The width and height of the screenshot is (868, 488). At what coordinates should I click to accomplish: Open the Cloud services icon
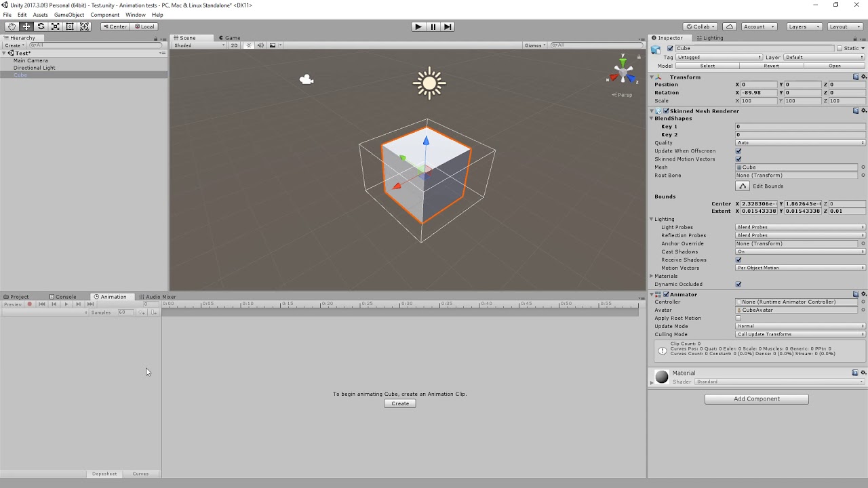pos(729,26)
